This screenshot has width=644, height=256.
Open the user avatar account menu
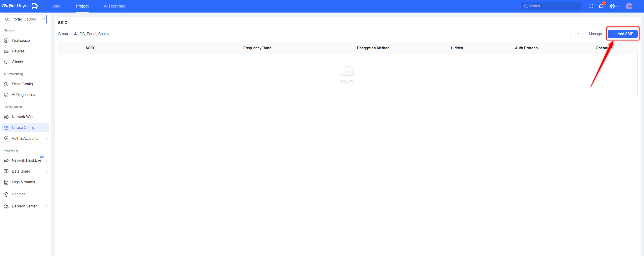pos(631,6)
